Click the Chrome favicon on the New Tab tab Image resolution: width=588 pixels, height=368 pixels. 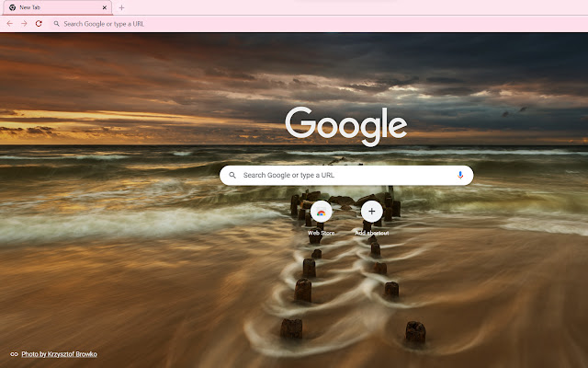[12, 7]
